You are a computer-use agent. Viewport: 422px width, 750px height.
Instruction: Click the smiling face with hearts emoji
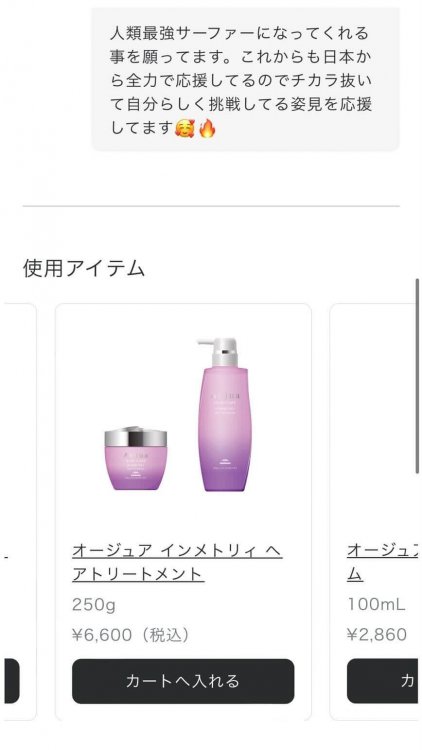pyautogui.click(x=184, y=128)
